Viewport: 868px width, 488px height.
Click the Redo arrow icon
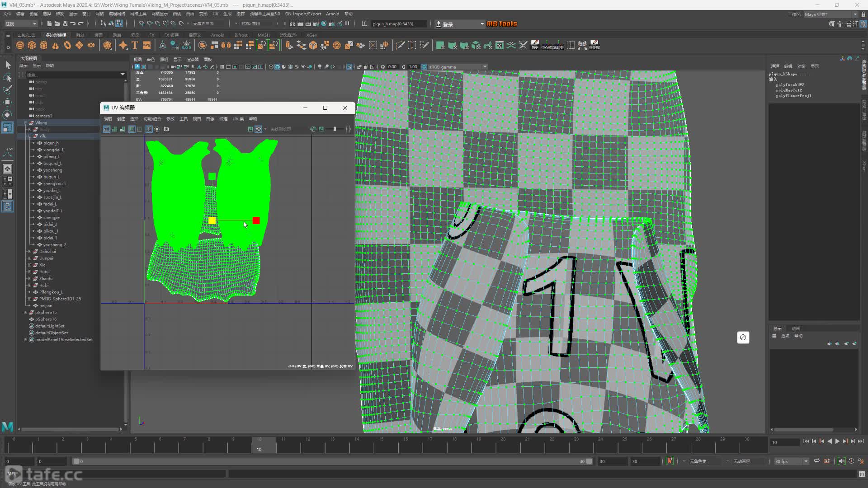pos(80,23)
